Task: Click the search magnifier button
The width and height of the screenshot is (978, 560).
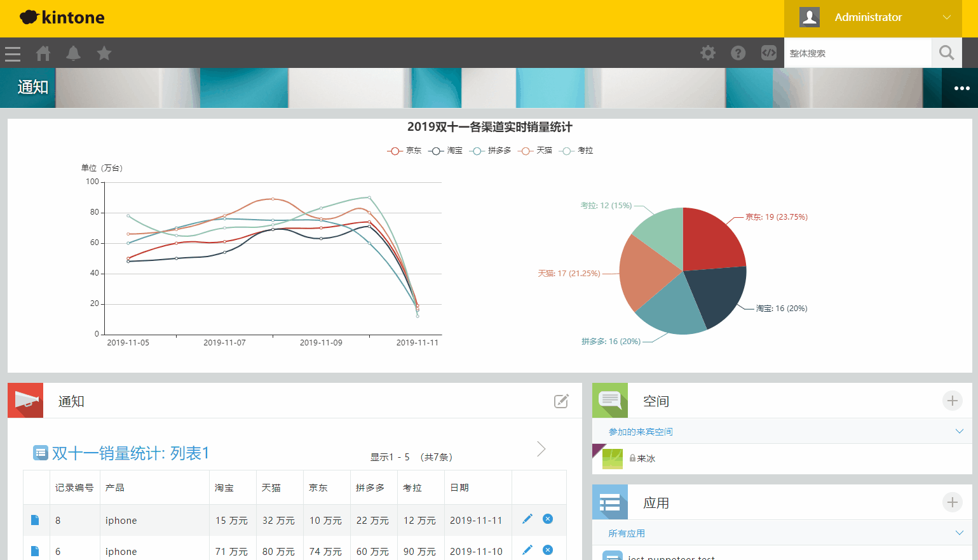Action: pyautogui.click(x=947, y=53)
